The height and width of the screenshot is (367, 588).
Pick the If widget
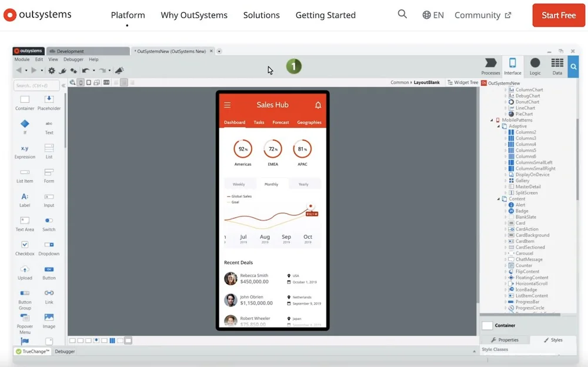point(25,127)
